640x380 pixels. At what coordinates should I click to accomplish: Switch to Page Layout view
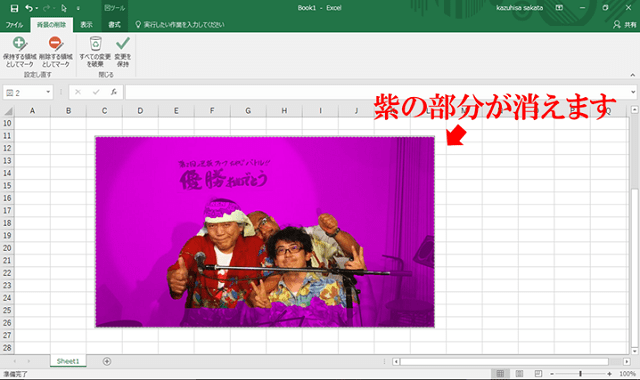pos(519,373)
